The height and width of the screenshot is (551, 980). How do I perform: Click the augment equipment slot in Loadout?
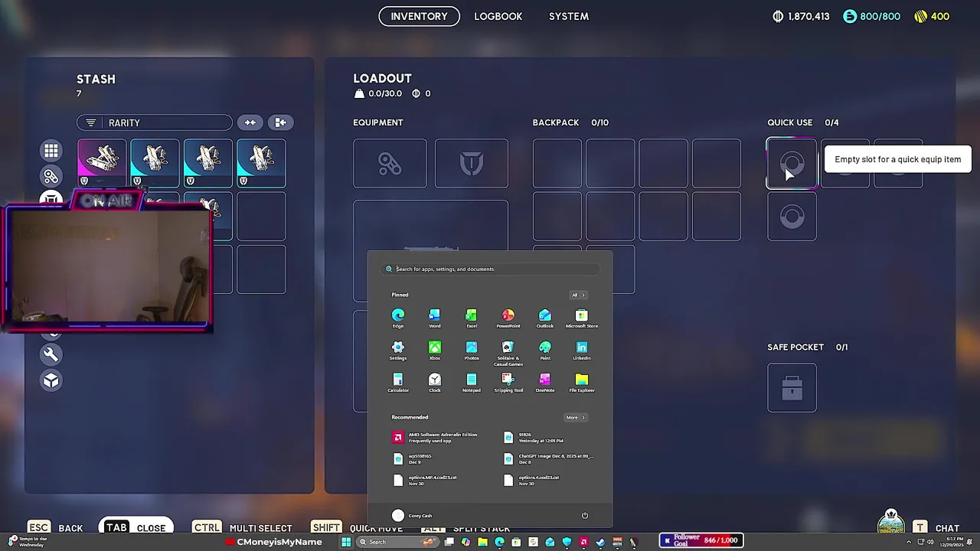pyautogui.click(x=390, y=163)
